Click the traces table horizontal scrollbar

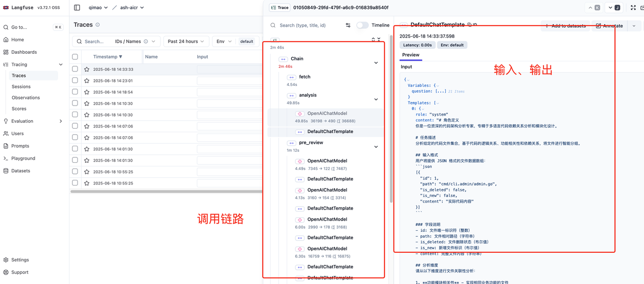pyautogui.click(x=166, y=192)
